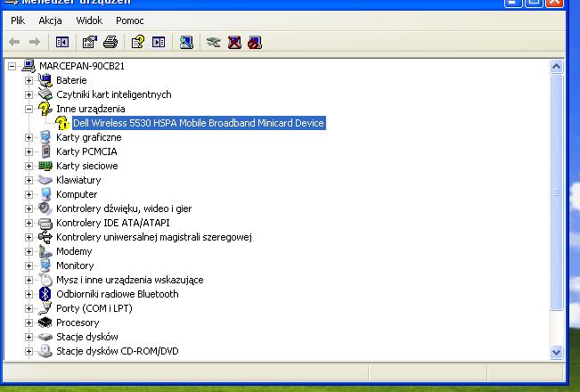Click the Bluetooth radios icon
Screen dimensions: 580x392
[x=45, y=294]
